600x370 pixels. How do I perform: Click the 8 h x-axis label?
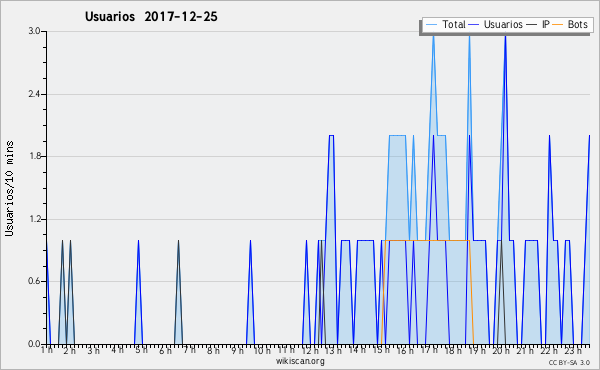[213, 350]
